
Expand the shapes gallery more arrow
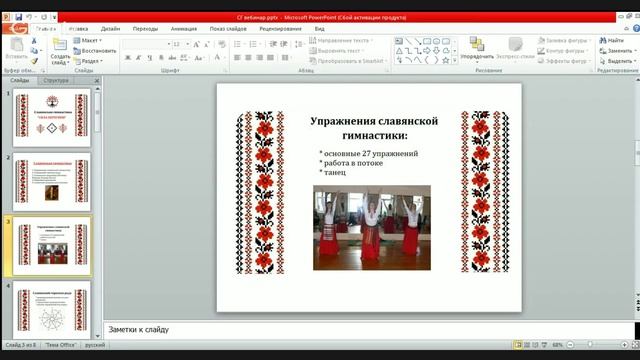[x=455, y=60]
